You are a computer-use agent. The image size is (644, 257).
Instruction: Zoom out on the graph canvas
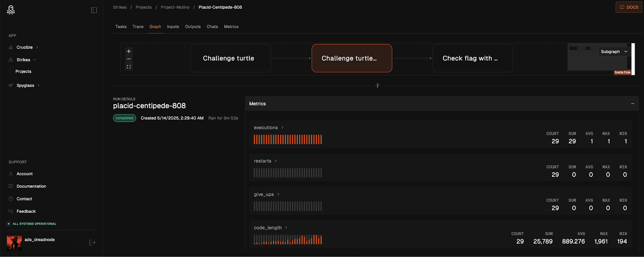pos(129,59)
